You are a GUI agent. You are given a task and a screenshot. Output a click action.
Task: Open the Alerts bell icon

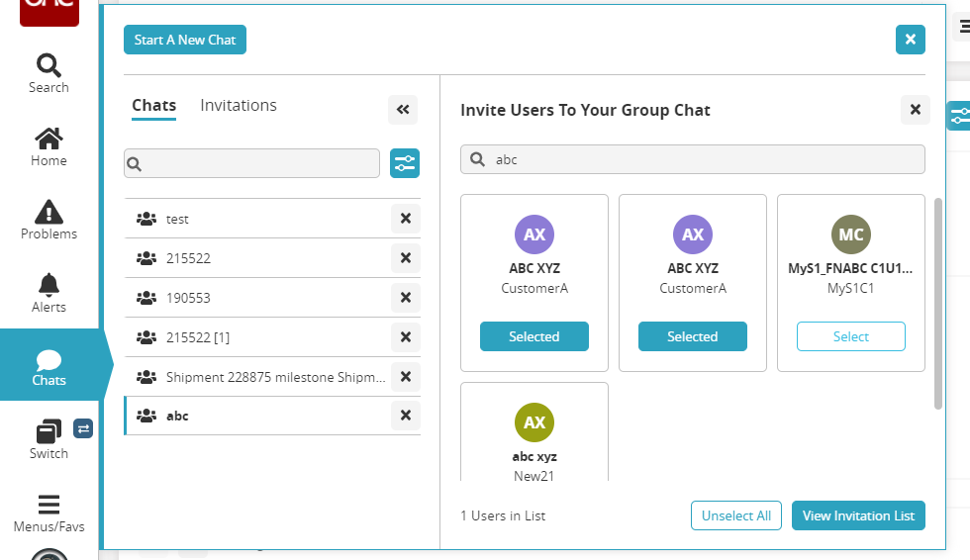48,293
